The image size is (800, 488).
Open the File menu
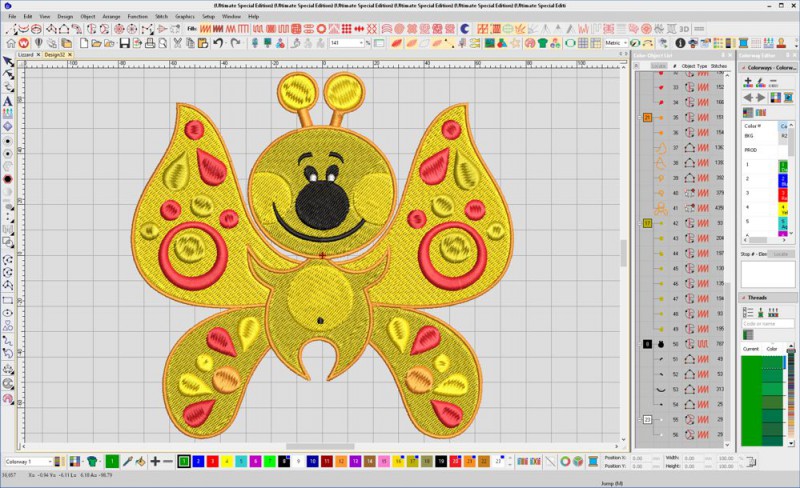point(12,16)
